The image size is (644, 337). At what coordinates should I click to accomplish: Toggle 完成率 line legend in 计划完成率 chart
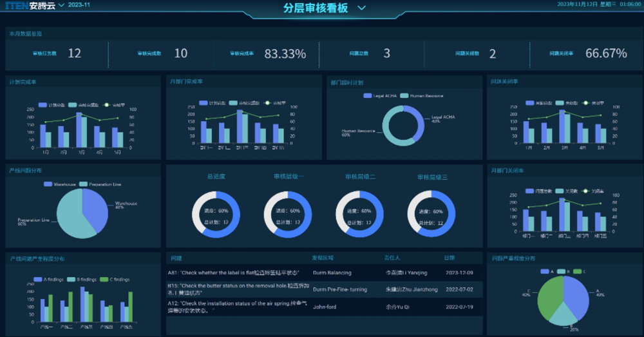pyautogui.click(x=114, y=105)
